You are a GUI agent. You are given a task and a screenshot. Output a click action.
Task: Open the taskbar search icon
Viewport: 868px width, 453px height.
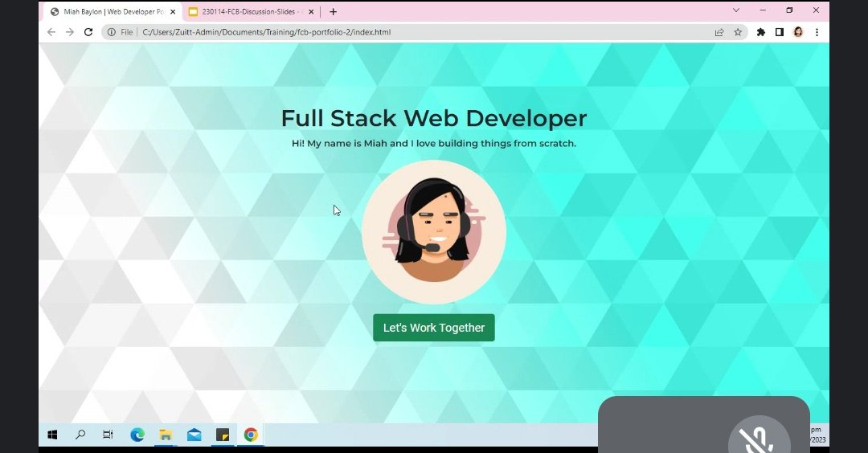[x=80, y=435]
